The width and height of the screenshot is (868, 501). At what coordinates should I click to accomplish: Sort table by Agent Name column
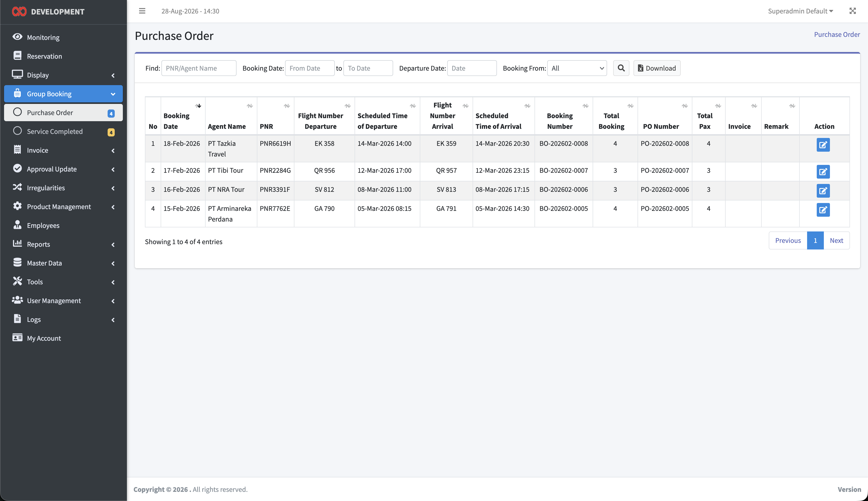(x=231, y=116)
